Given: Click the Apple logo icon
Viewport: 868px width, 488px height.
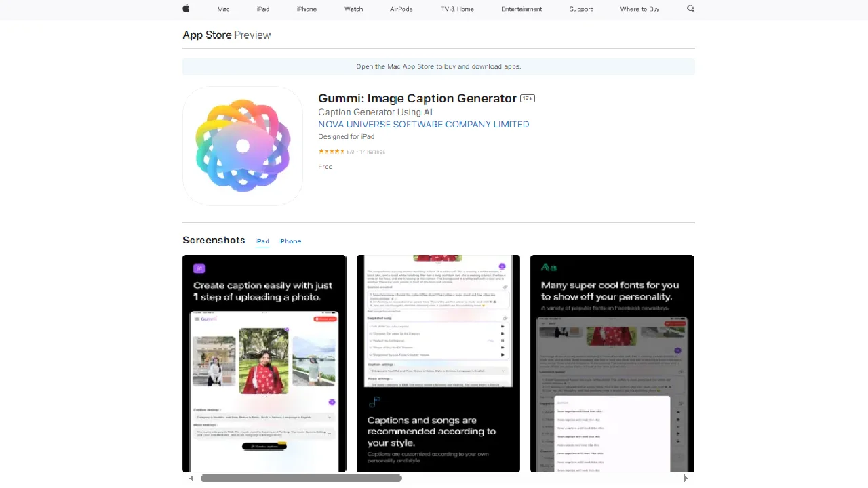Looking at the screenshot, I should click(186, 9).
